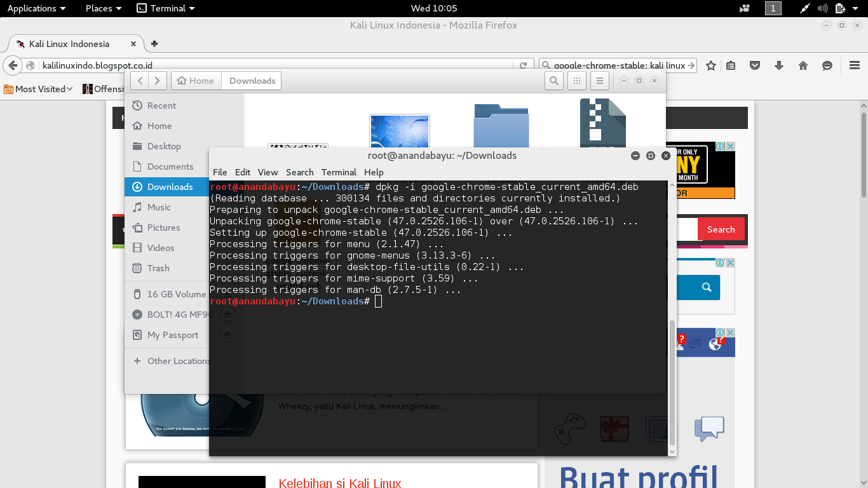This screenshot has height=488, width=868.
Task: Open the terminal View menu
Action: [268, 172]
